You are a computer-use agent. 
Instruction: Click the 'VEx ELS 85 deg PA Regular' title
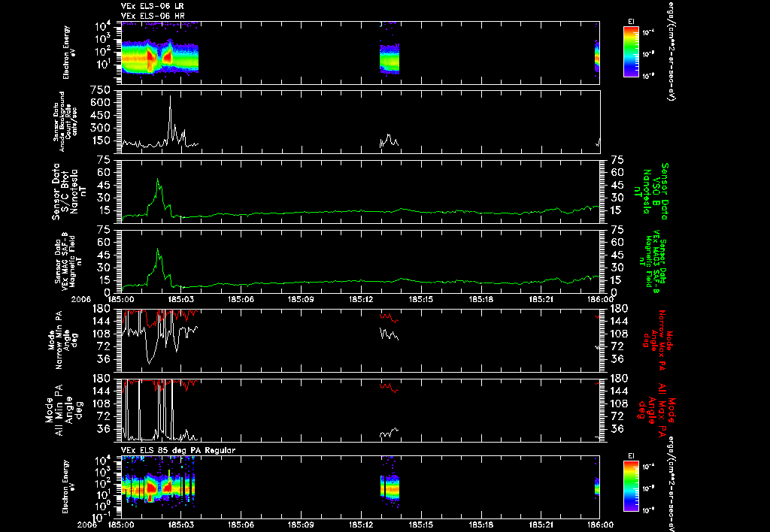[178, 450]
